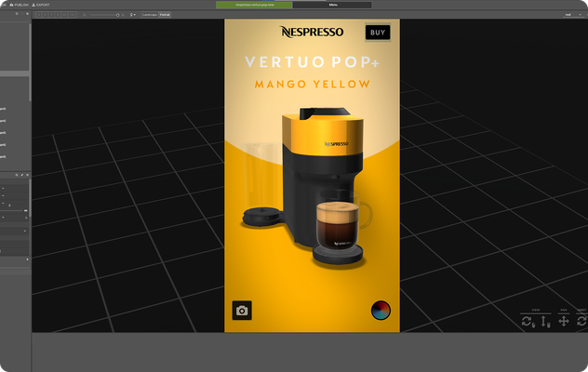Click the list icon right of the pencil icon

tap(27, 175)
